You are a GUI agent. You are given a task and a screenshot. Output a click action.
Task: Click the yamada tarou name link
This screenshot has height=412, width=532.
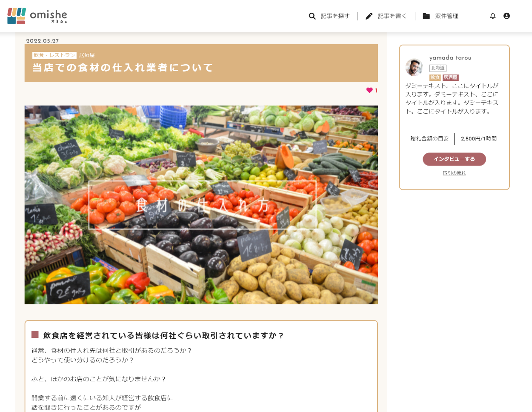(x=450, y=57)
